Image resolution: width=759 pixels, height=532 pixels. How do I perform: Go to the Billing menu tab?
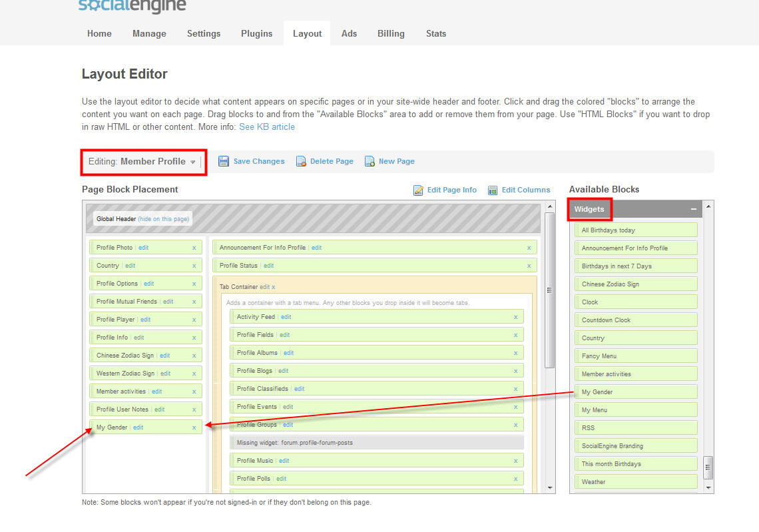click(x=391, y=33)
